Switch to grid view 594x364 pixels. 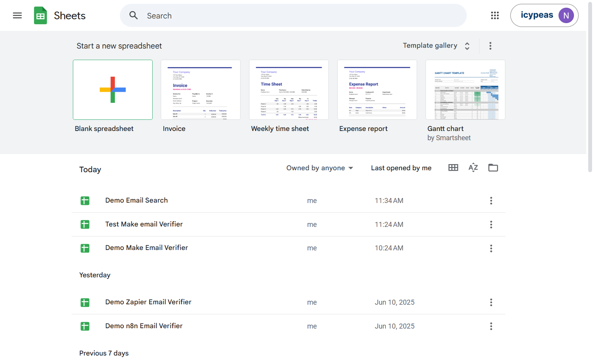(453, 168)
